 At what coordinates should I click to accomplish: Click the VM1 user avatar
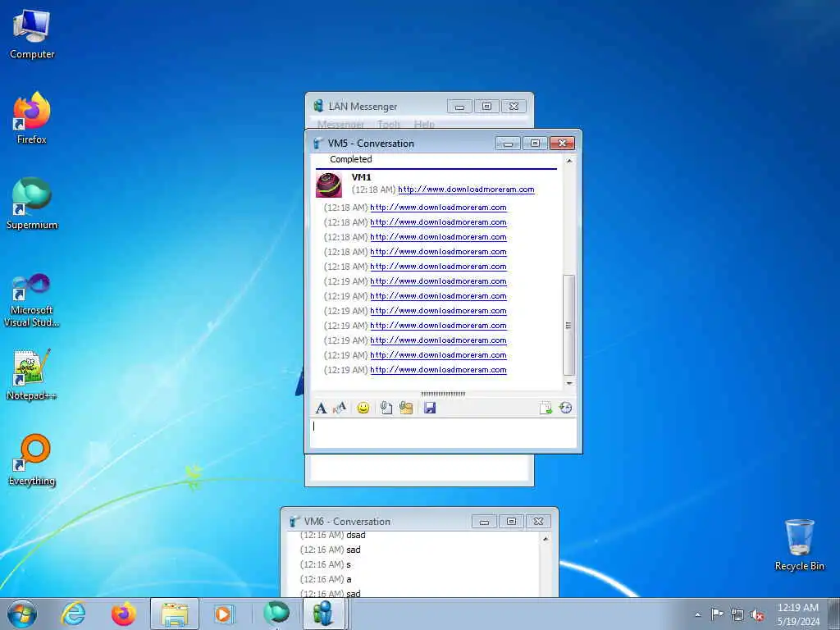(329, 185)
